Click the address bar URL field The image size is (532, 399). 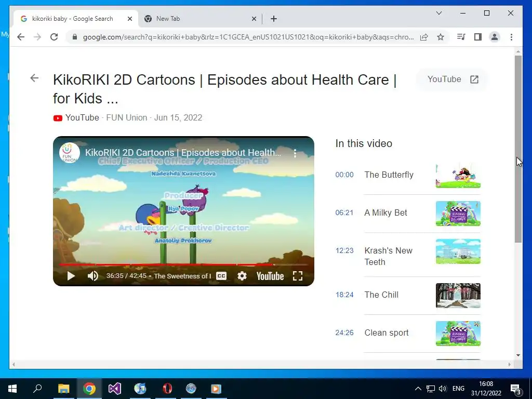248,37
